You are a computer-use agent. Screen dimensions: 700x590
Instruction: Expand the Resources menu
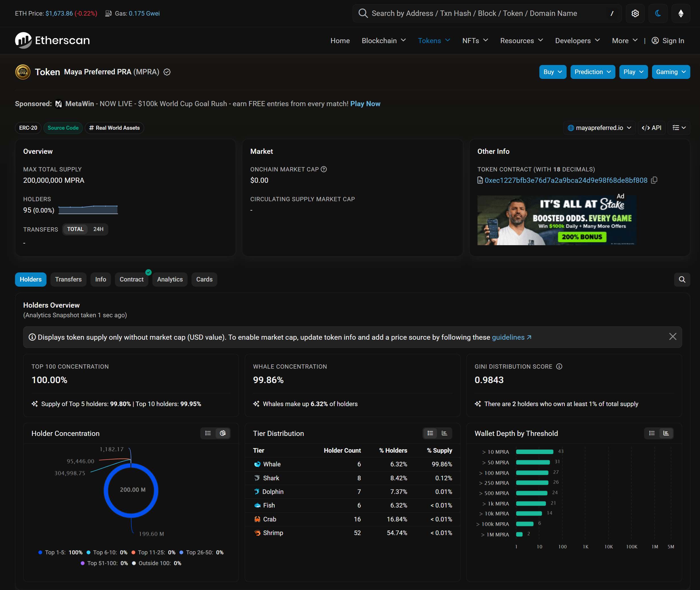tap(522, 41)
